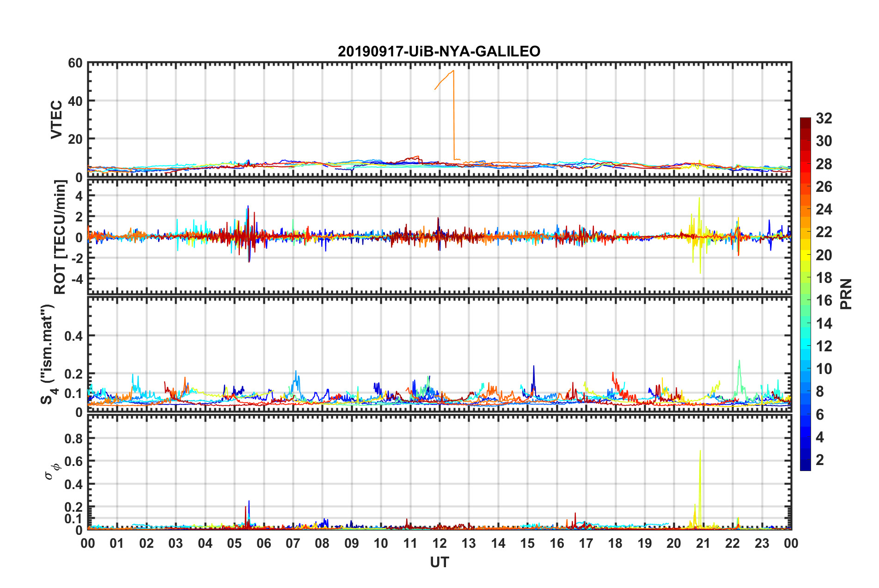Screen dimensions: 879x588
Task: Click UT axis tick label 01
Action: [117, 543]
